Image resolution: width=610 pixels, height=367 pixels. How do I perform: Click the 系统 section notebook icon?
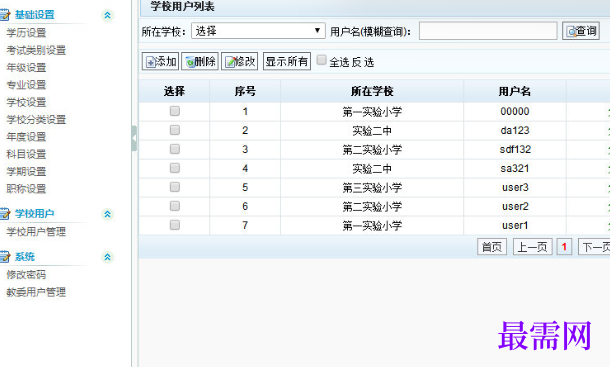(x=5, y=256)
